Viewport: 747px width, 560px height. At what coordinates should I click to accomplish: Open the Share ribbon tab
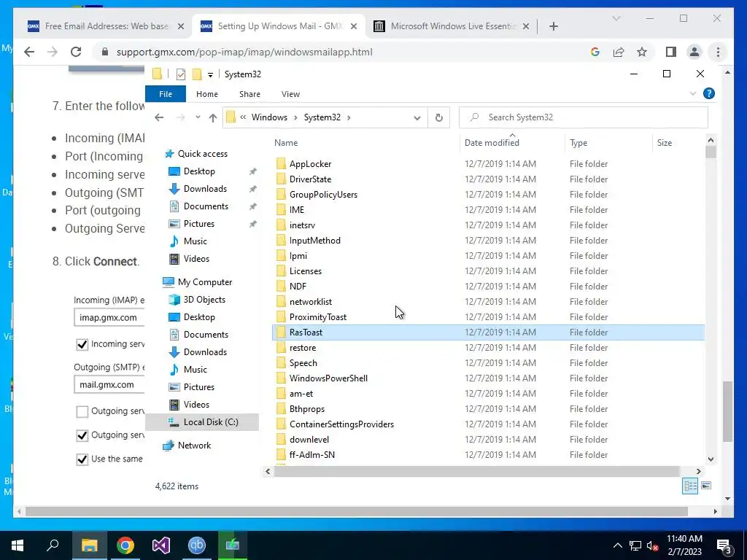(249, 94)
